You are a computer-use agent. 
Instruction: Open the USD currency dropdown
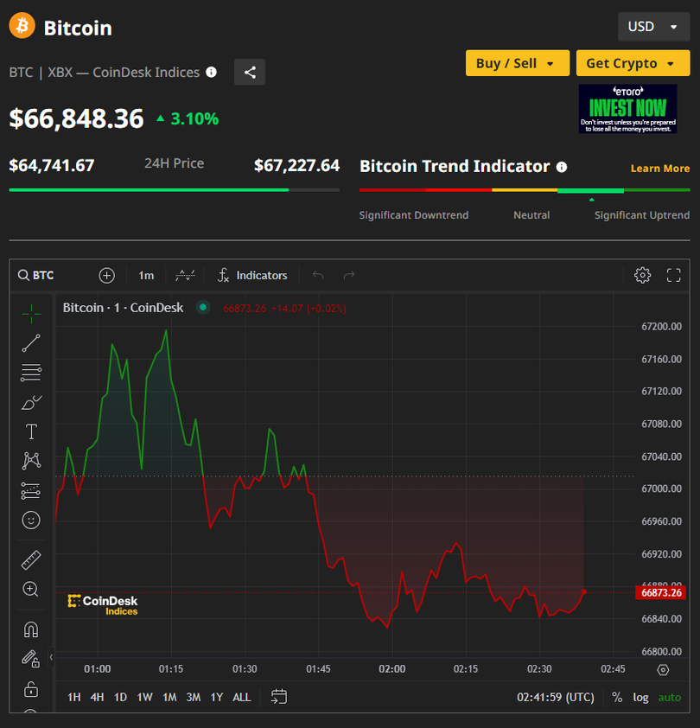click(x=652, y=27)
